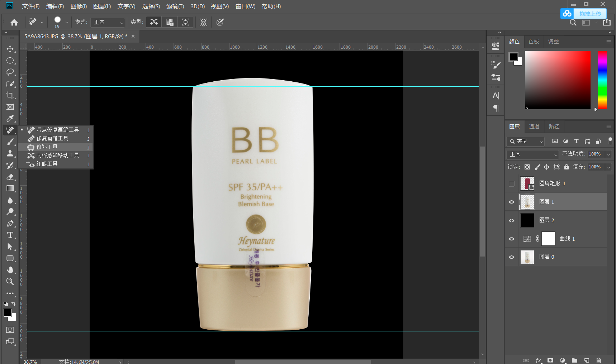Viewport: 616px width, 364px height.
Task: Pick a color in the red color field
Action: click(x=558, y=80)
